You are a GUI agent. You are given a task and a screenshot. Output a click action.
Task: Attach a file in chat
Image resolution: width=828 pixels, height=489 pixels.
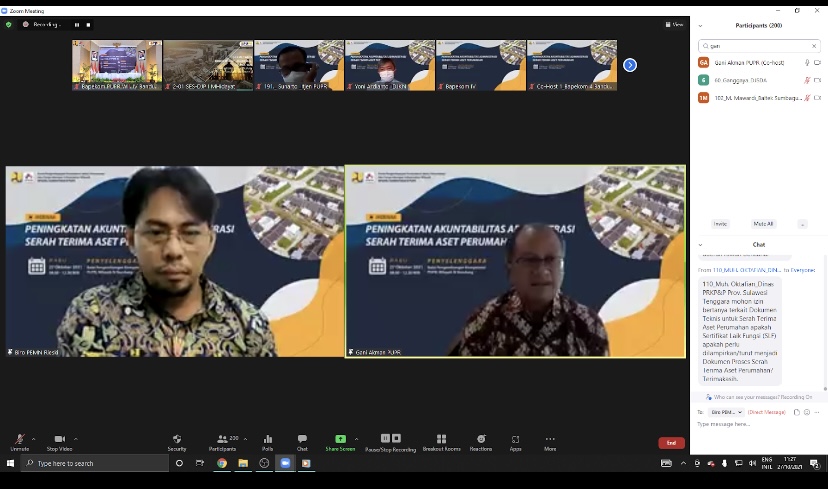click(x=796, y=412)
